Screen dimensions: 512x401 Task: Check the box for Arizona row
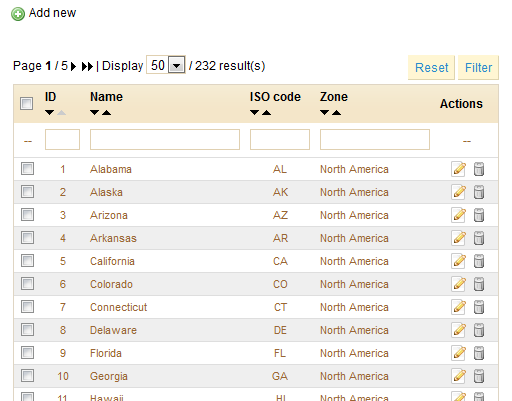click(x=27, y=215)
